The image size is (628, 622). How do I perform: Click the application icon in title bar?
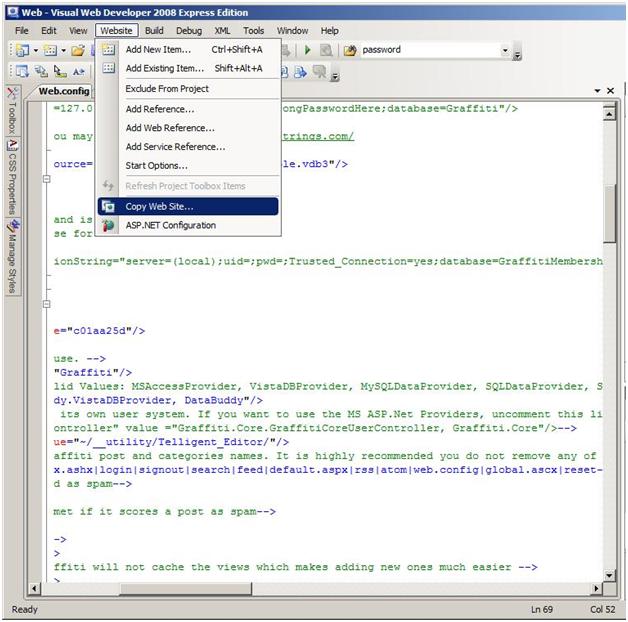pyautogui.click(x=12, y=12)
